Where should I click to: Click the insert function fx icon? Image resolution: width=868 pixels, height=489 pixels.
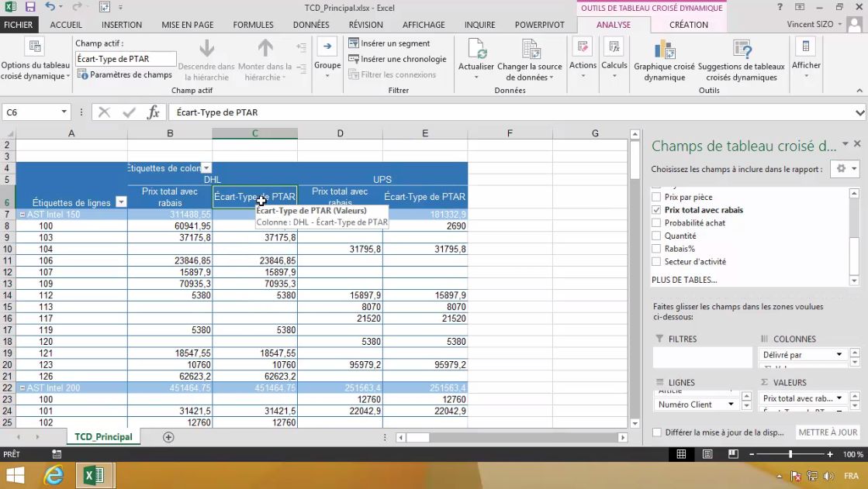(154, 112)
